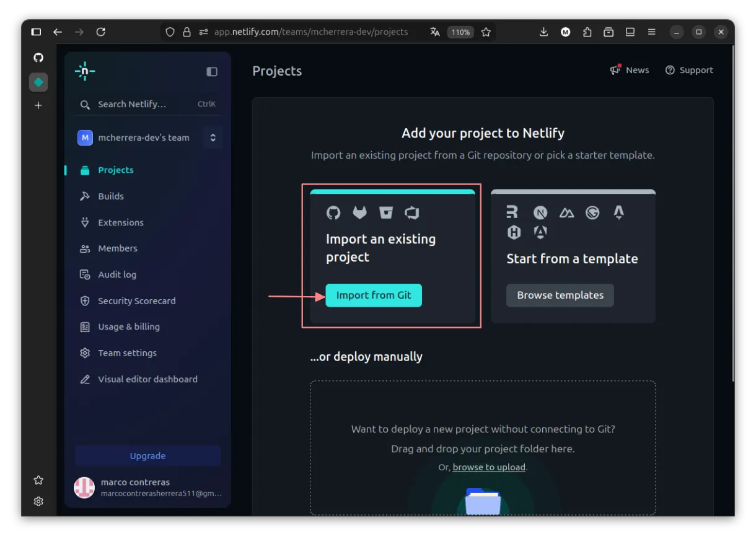Click the Netlify logo in sidebar

(x=85, y=72)
